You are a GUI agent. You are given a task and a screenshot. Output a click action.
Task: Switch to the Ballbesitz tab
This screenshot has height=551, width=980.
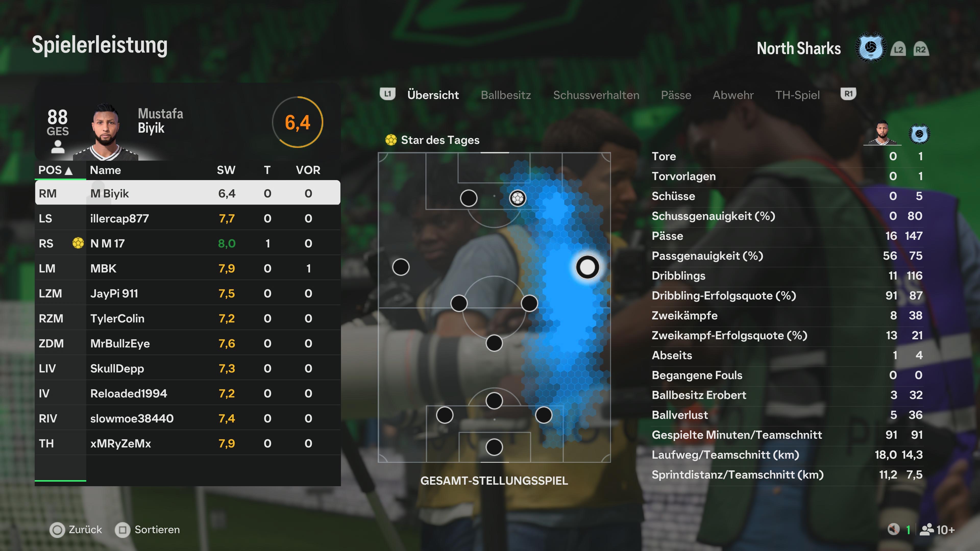click(x=506, y=95)
